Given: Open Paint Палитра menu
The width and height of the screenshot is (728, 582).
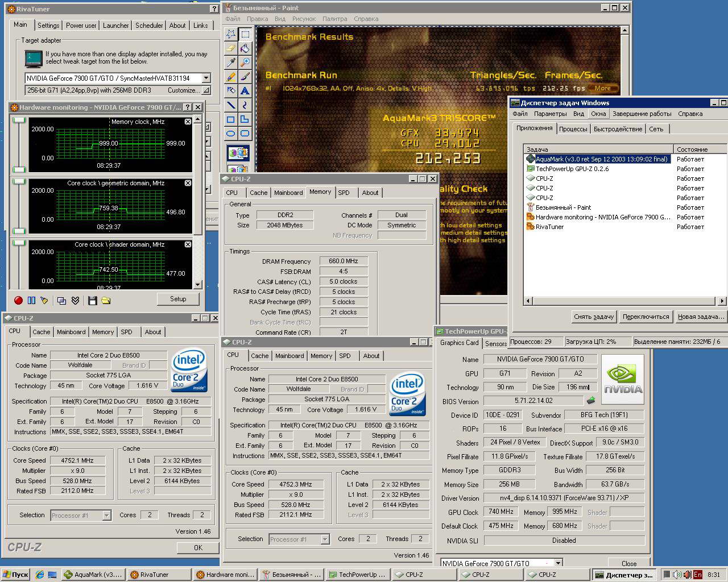Looking at the screenshot, I should [x=334, y=19].
